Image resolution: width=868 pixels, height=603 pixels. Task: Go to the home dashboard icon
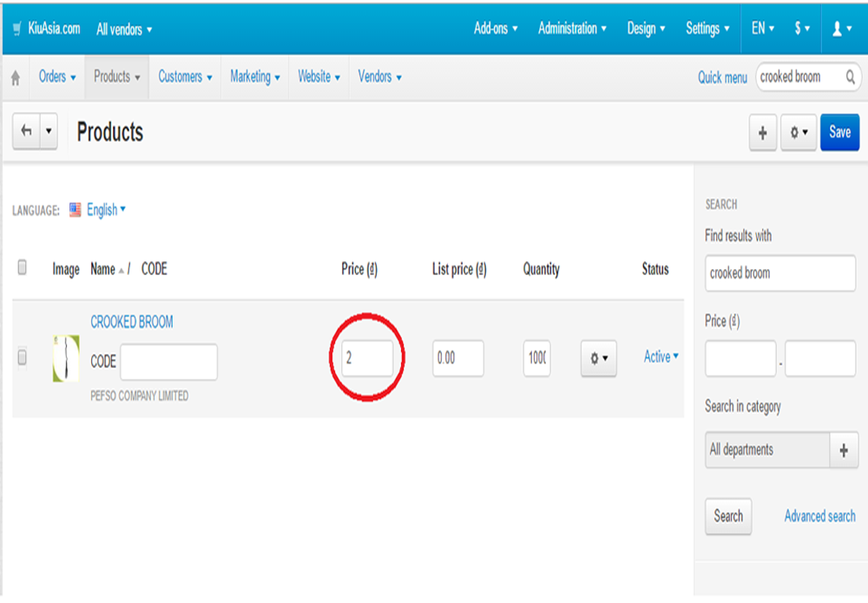coord(16,78)
